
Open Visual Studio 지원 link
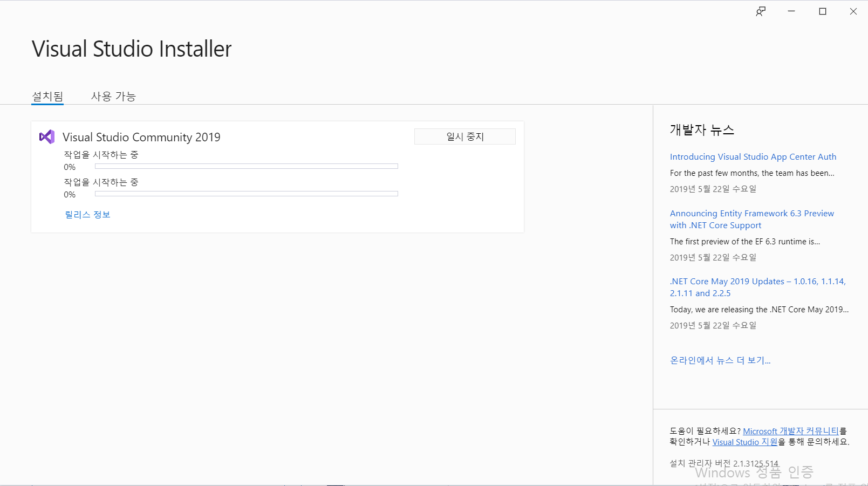[x=745, y=442]
